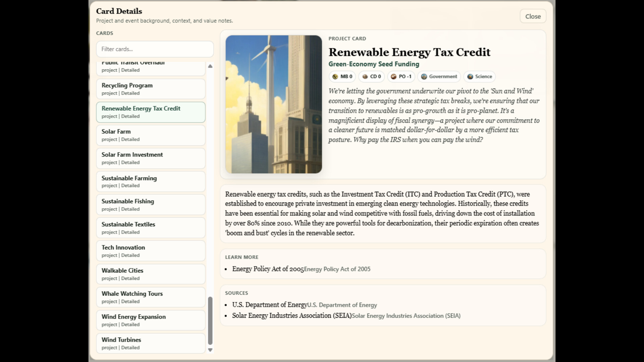Open the Solar Energy Industries Association link
644x362 pixels.
point(291,316)
